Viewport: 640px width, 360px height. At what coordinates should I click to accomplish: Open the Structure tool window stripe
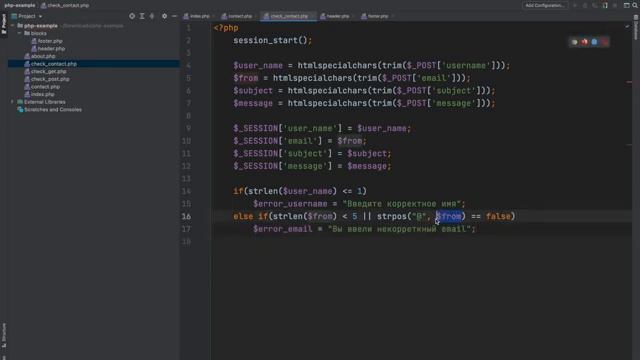4,336
